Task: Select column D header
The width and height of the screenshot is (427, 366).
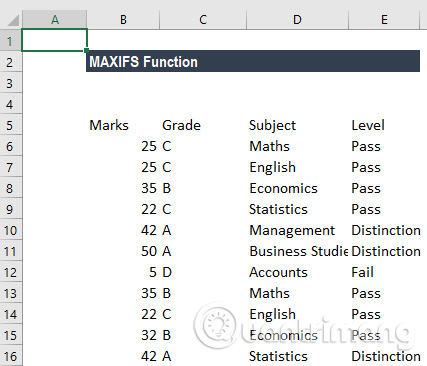Action: point(297,19)
